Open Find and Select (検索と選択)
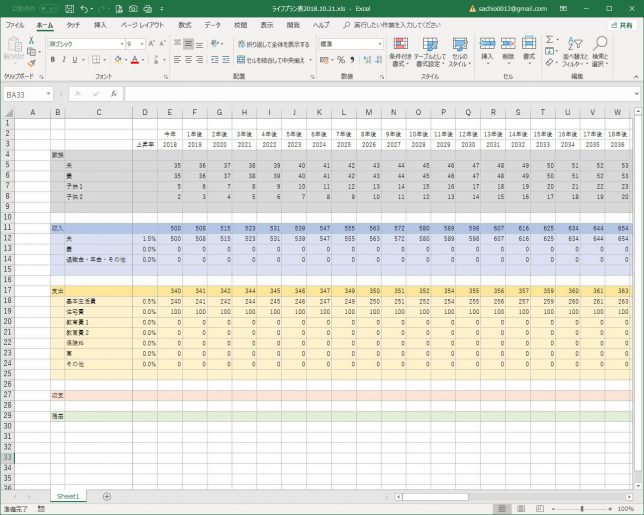644x515 pixels. (x=600, y=52)
